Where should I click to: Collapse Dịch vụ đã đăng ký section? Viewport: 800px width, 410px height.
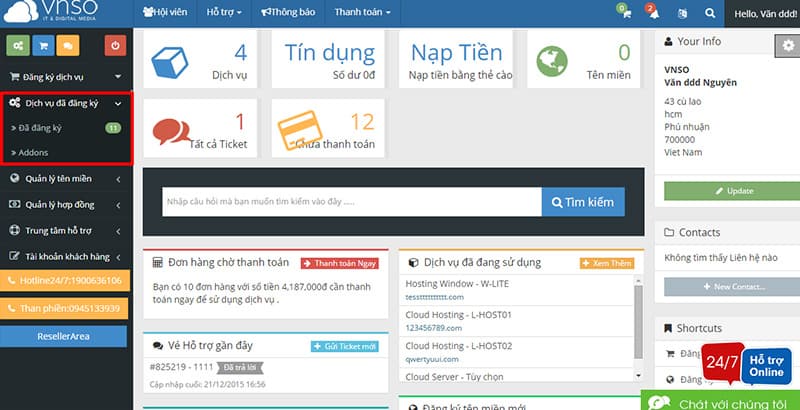[66, 104]
